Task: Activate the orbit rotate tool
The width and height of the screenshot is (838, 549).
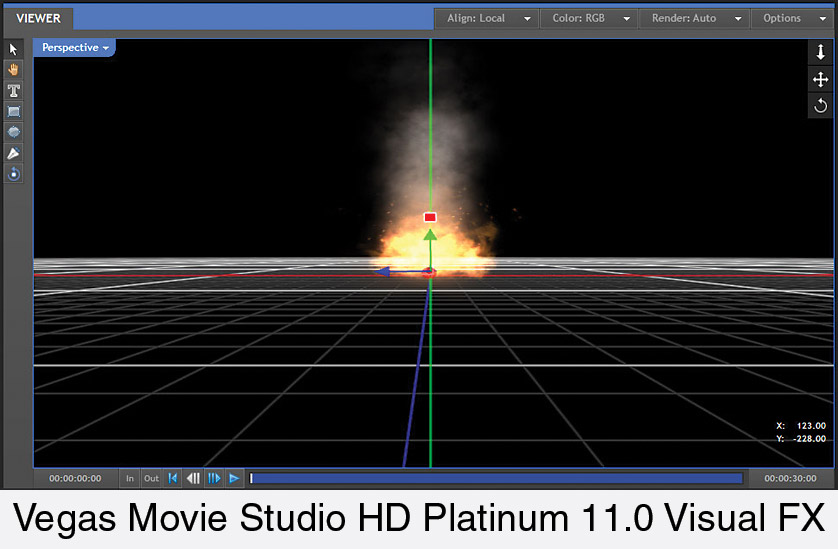Action: [13, 174]
